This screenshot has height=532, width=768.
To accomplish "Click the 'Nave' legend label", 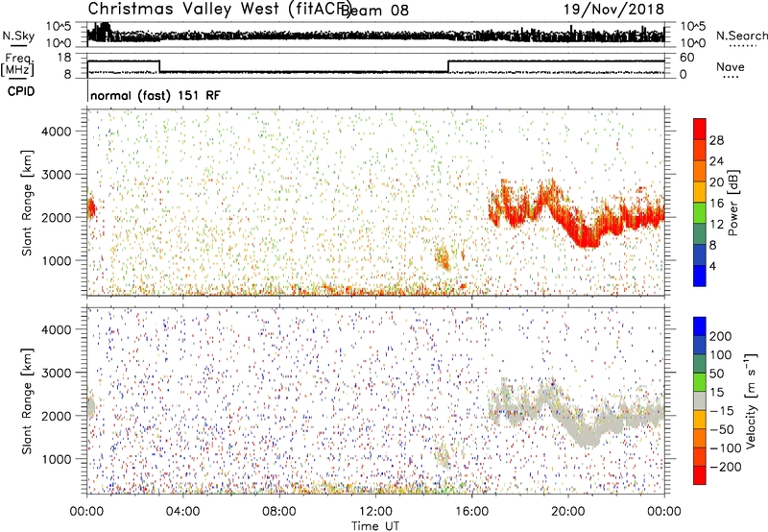I will [x=731, y=66].
